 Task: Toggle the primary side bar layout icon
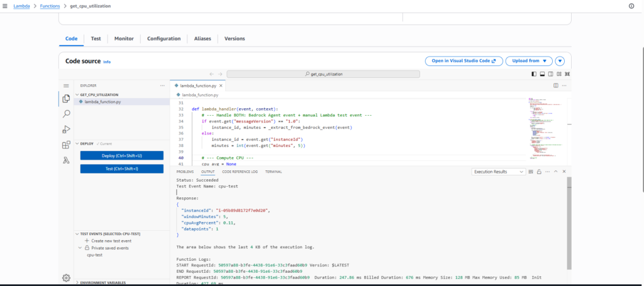pos(534,74)
